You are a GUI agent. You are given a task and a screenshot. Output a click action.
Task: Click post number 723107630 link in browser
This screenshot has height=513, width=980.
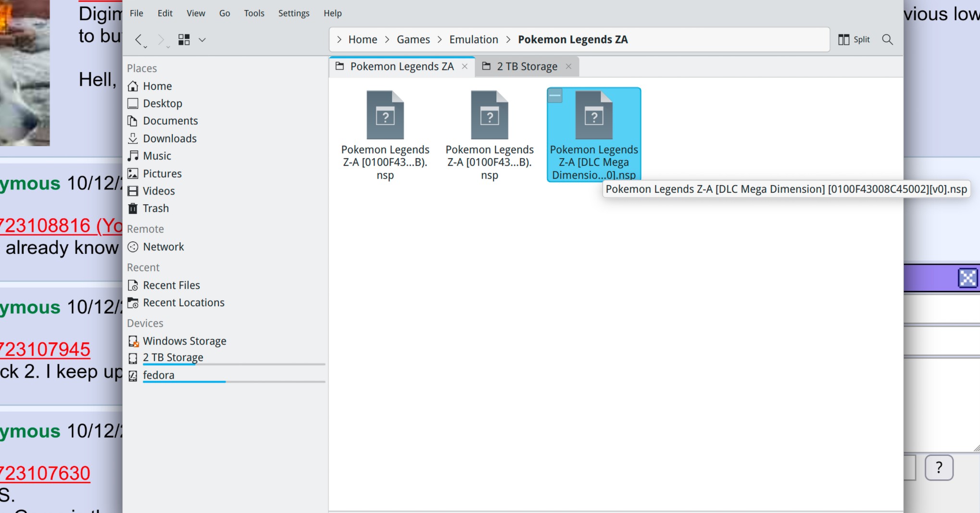pyautogui.click(x=45, y=474)
